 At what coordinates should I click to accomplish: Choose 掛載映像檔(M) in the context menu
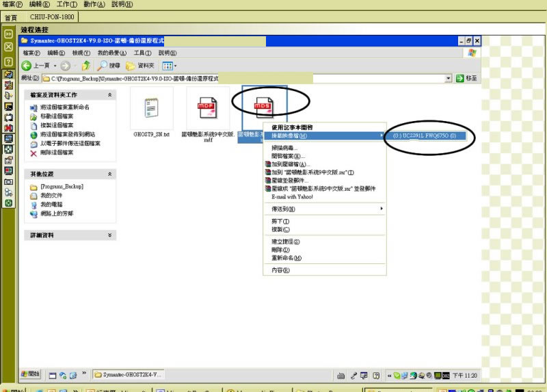pyautogui.click(x=324, y=135)
